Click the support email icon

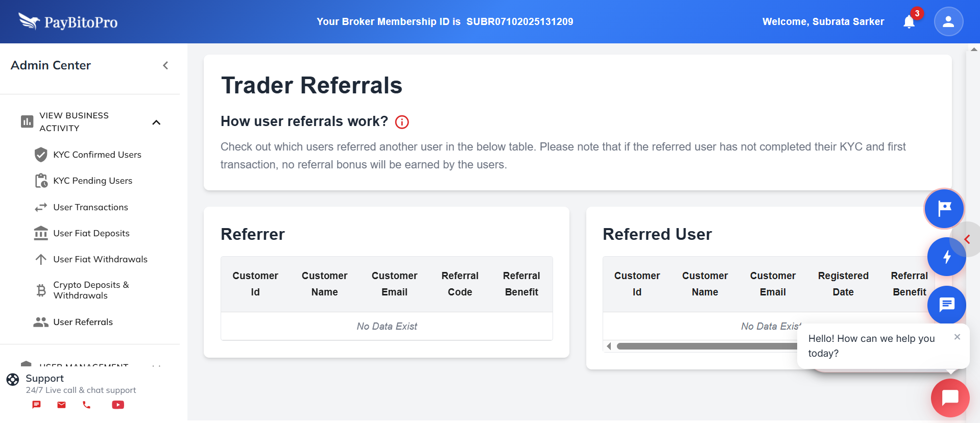click(x=61, y=405)
